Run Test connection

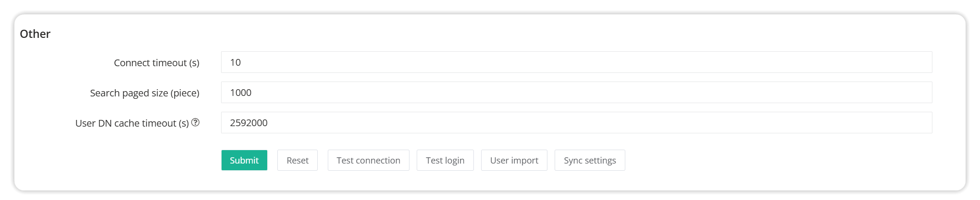369,160
